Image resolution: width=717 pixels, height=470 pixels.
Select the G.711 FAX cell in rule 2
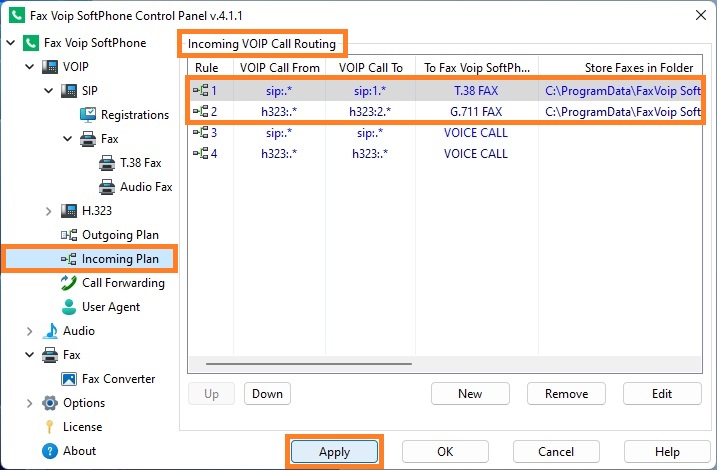tap(476, 112)
